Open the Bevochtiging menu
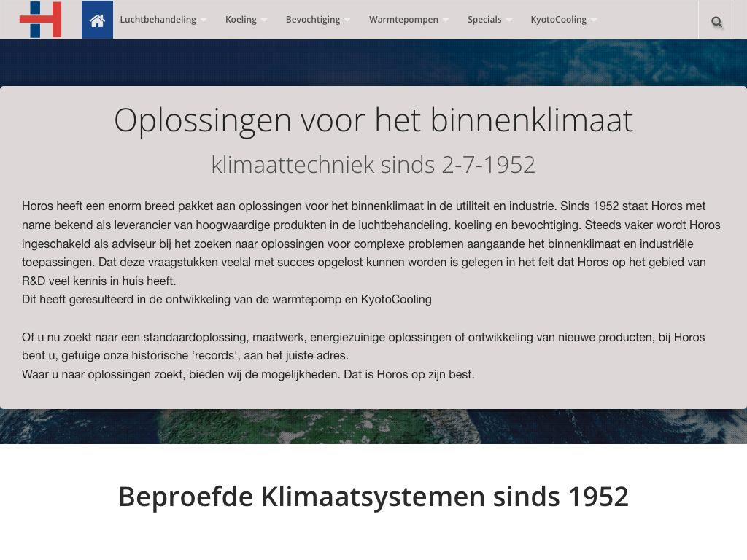 click(x=312, y=20)
